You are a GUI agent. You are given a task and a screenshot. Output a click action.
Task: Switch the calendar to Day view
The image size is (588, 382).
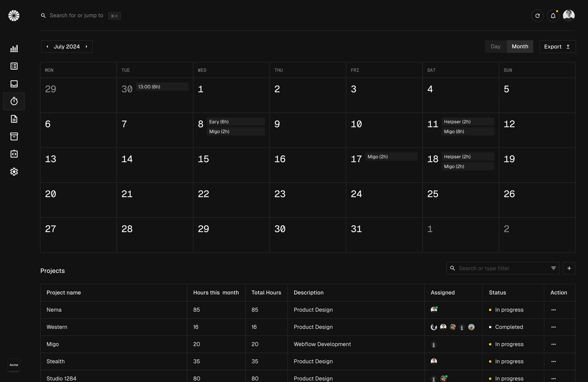495,46
